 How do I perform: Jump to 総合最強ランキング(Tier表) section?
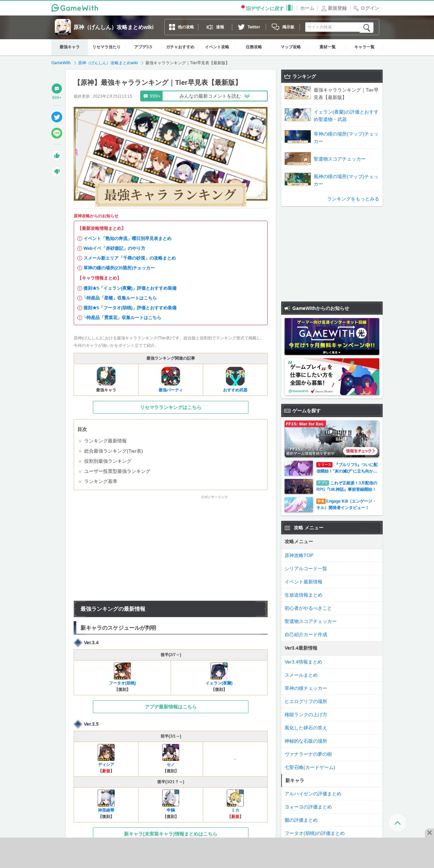coord(114,451)
